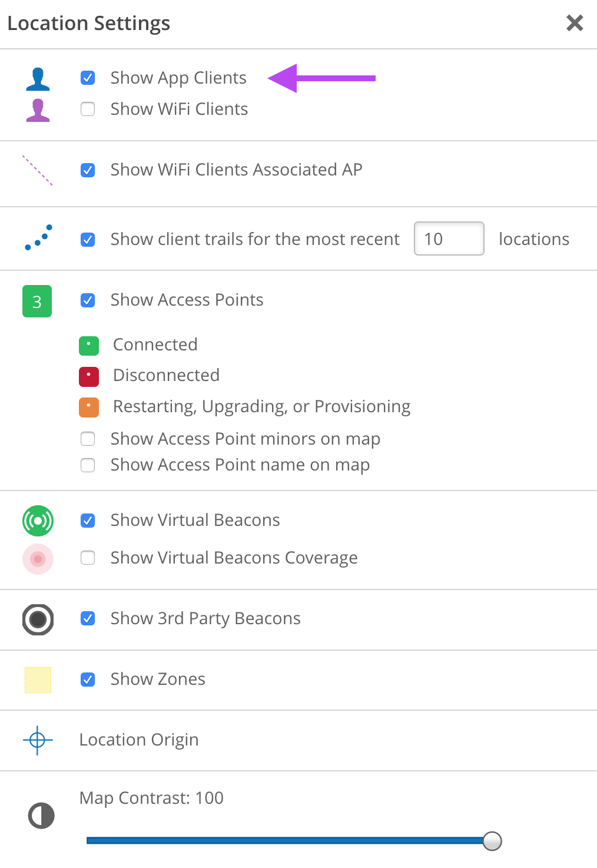Click the Map Contrast slider handle
Viewport: 597px width, 868px height.
tap(492, 841)
